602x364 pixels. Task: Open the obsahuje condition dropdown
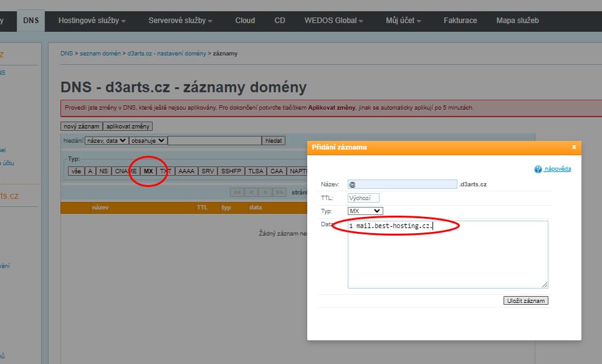coord(148,140)
